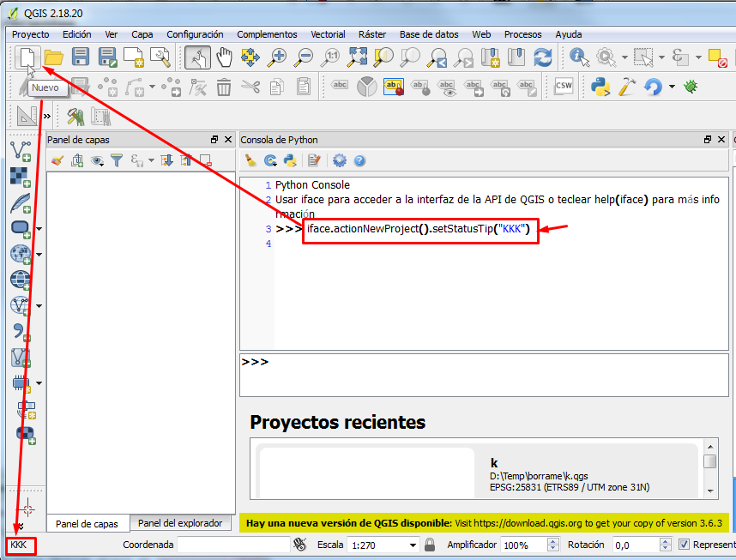The image size is (736, 560).
Task: Click the Zoom Last icon
Action: (437, 57)
